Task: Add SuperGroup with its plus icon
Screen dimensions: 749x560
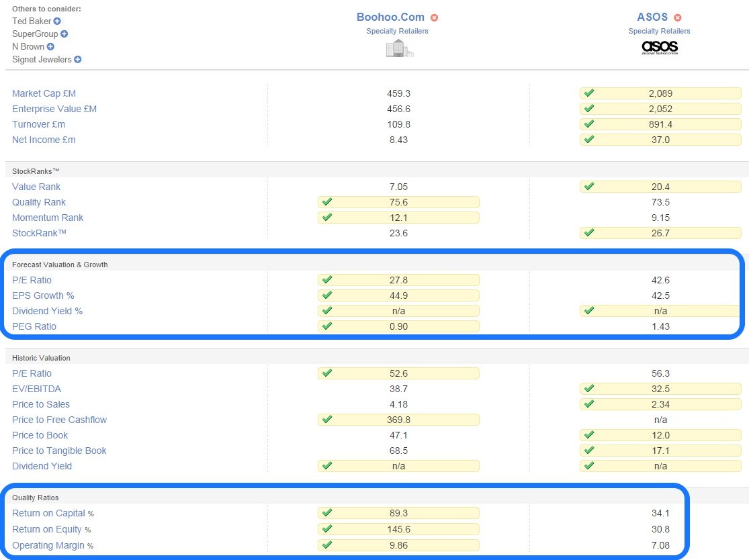Action: [64, 34]
